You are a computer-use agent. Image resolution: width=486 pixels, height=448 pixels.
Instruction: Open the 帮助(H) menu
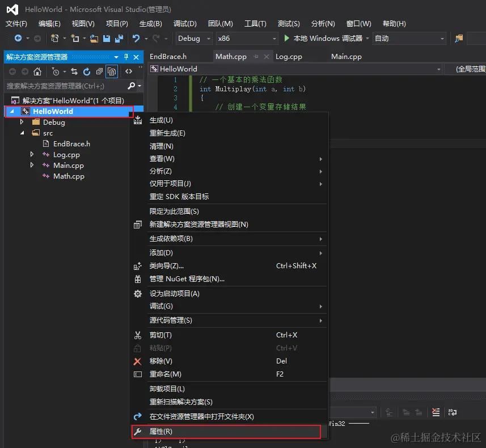click(x=394, y=24)
